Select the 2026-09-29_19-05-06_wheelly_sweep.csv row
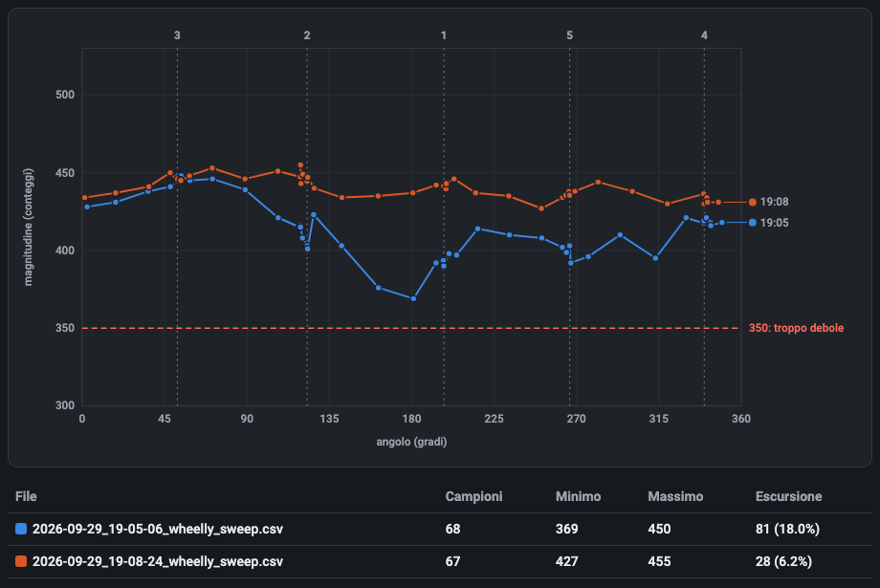 pos(439,529)
